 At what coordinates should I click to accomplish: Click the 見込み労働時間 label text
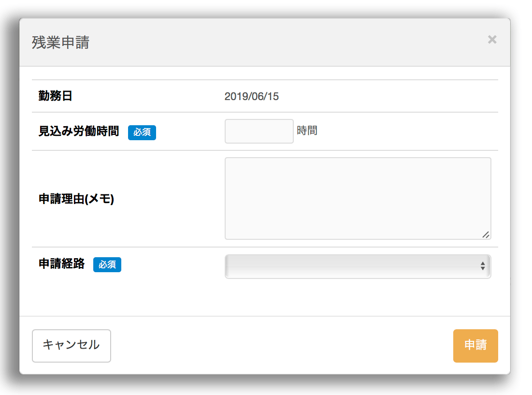coord(79,132)
